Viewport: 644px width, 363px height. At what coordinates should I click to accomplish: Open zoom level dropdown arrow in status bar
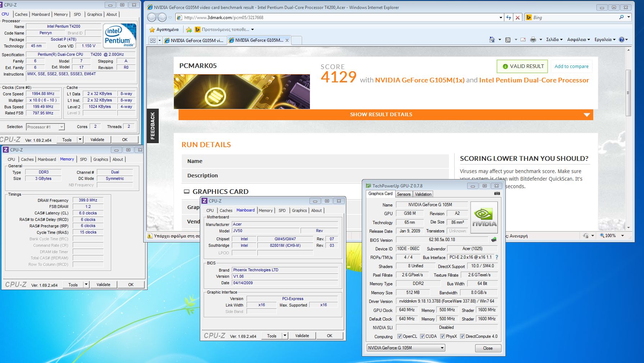[622, 236]
